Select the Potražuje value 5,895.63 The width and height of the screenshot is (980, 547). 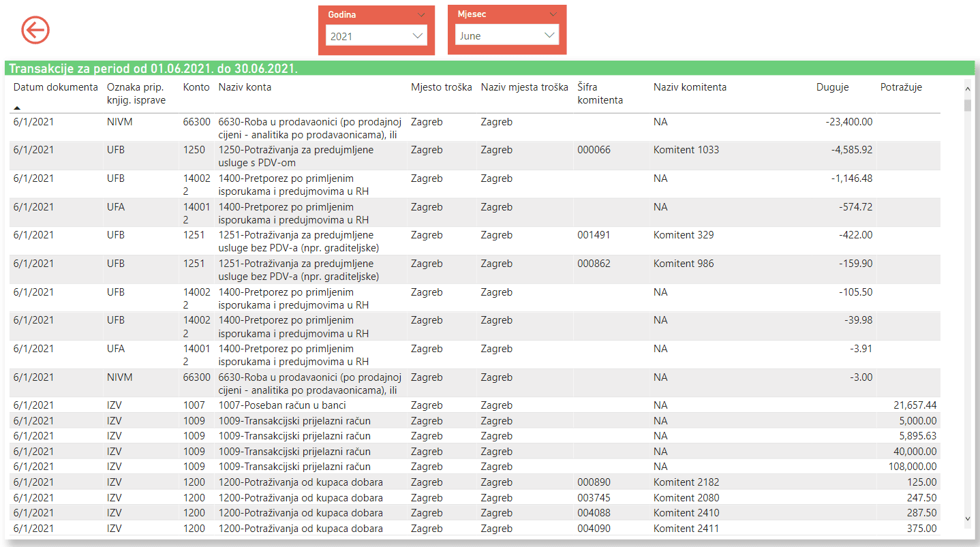coord(918,436)
